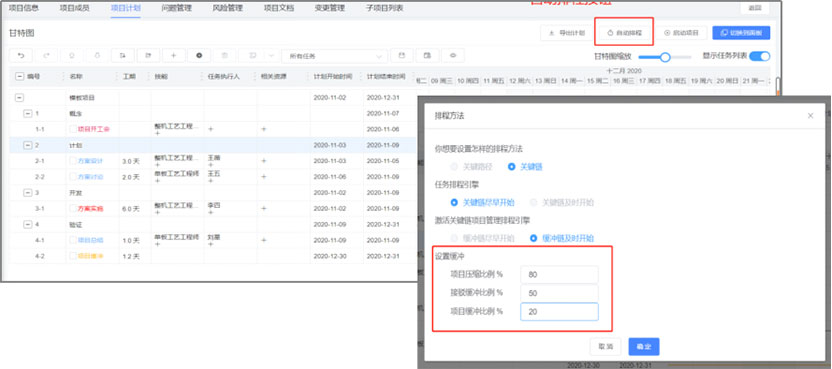The image size is (832, 369).
Task: Click the eye view toolbar icon
Action: coord(453,55)
